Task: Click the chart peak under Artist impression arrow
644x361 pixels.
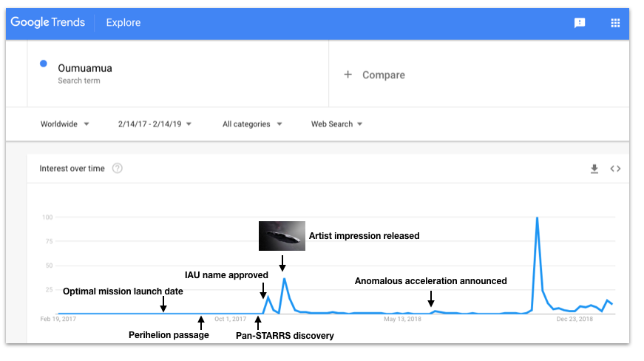Action: pos(284,280)
